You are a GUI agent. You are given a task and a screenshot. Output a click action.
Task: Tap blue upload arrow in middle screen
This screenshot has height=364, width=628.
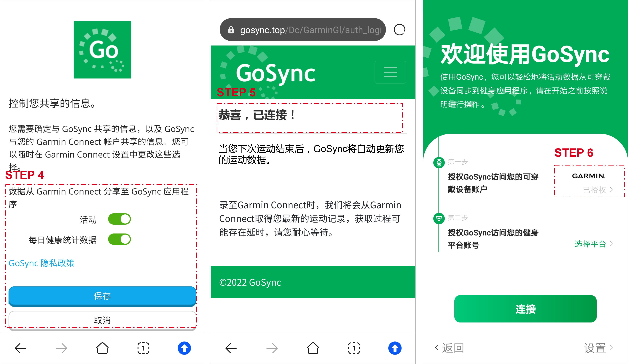[395, 348]
